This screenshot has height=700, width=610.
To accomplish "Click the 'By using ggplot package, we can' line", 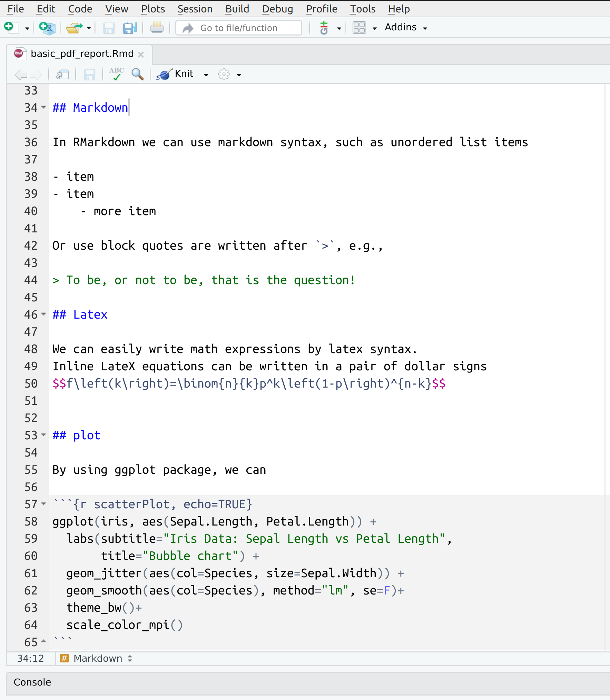I will tap(159, 470).
